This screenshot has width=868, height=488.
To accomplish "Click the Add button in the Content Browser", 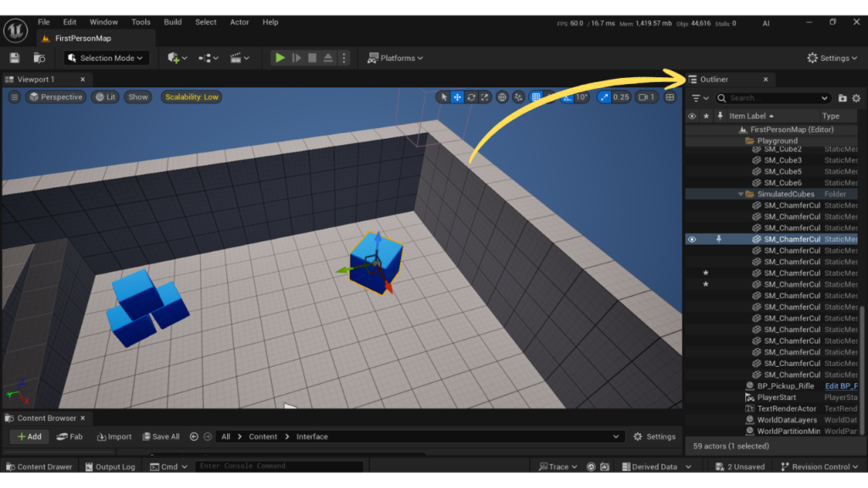I will coord(29,436).
